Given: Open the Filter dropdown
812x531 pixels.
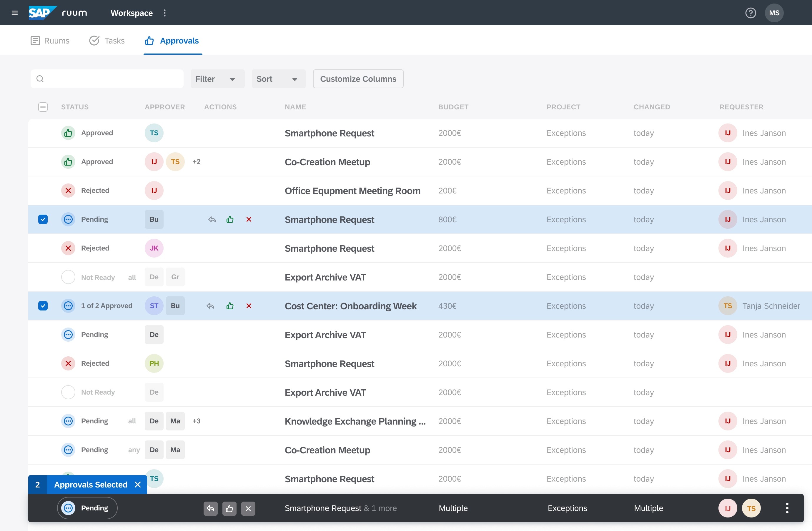Looking at the screenshot, I should 217,79.
